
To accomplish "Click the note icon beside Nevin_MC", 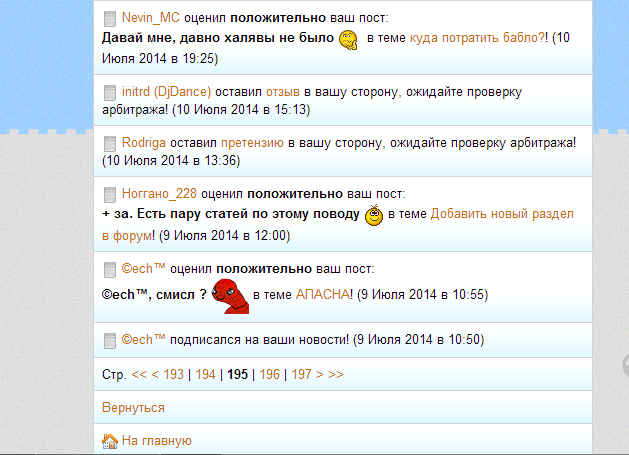I will pyautogui.click(x=110, y=19).
